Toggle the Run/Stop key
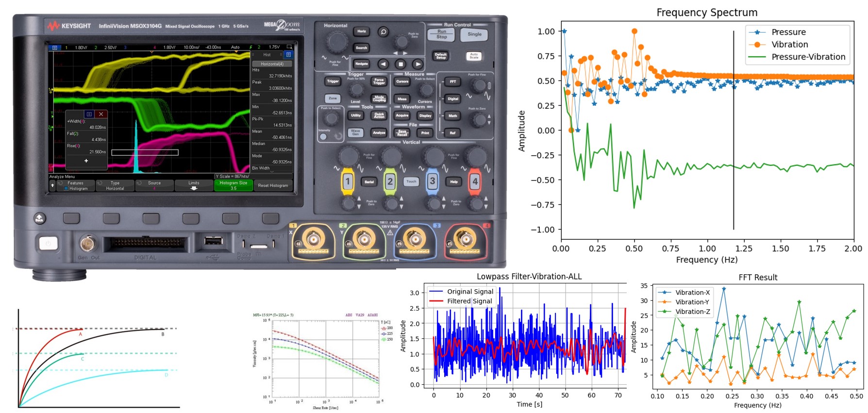 pyautogui.click(x=442, y=34)
